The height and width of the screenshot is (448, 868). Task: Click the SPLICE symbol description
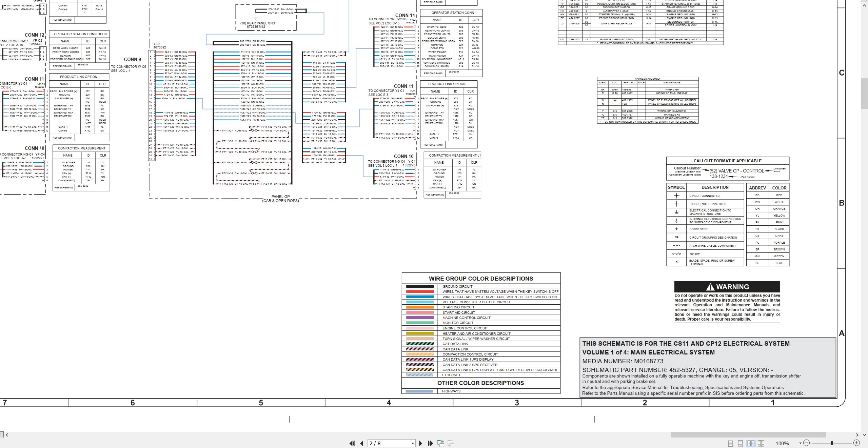pos(695,254)
